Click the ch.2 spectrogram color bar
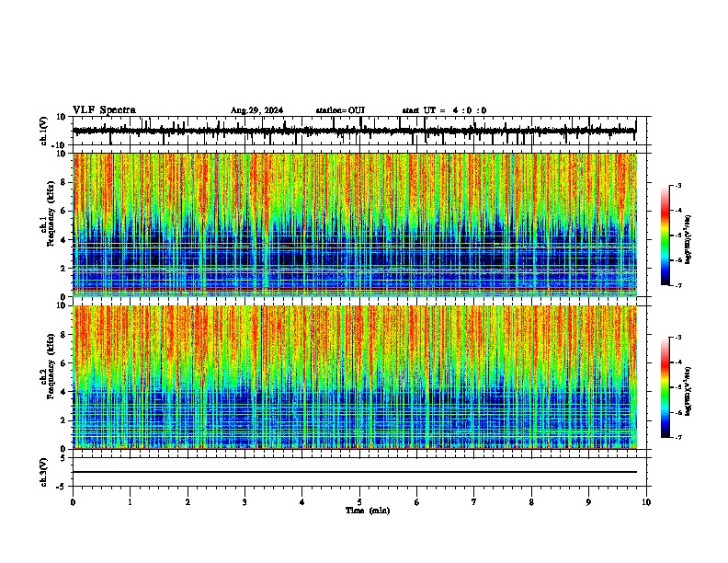Screen dimensions: 728x563 pos(665,387)
